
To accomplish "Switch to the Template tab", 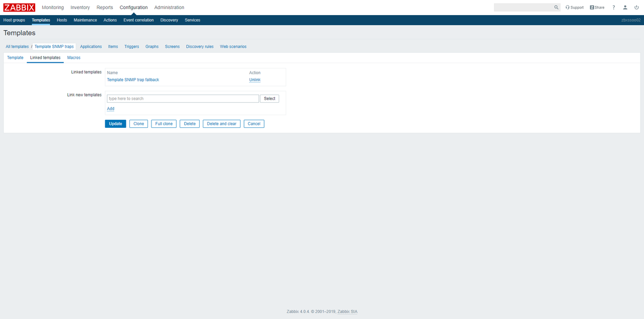I will tap(15, 58).
